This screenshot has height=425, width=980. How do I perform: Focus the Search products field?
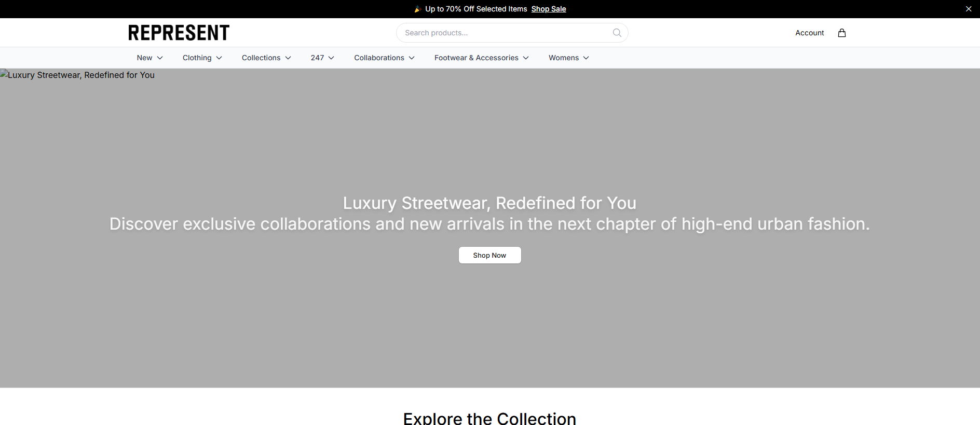[512, 33]
